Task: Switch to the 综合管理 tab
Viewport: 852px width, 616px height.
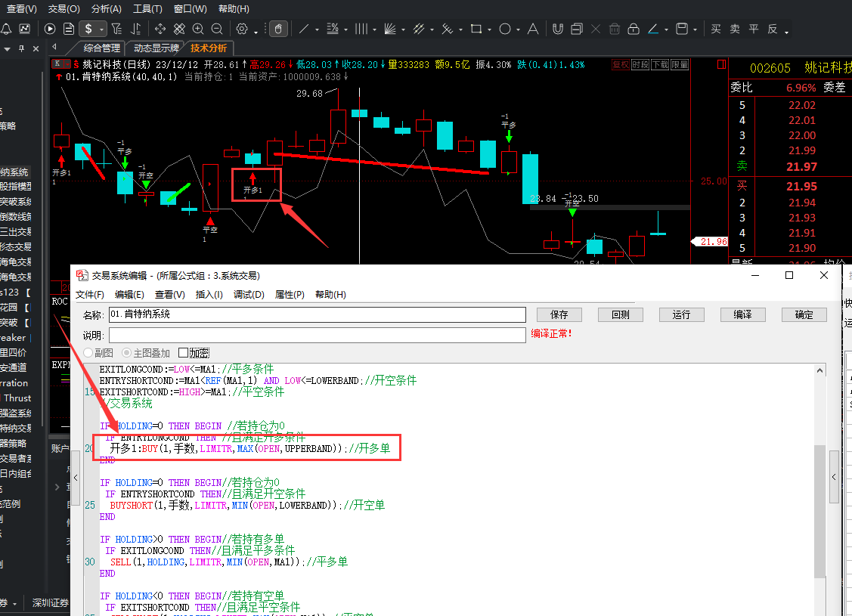Action: [101, 48]
